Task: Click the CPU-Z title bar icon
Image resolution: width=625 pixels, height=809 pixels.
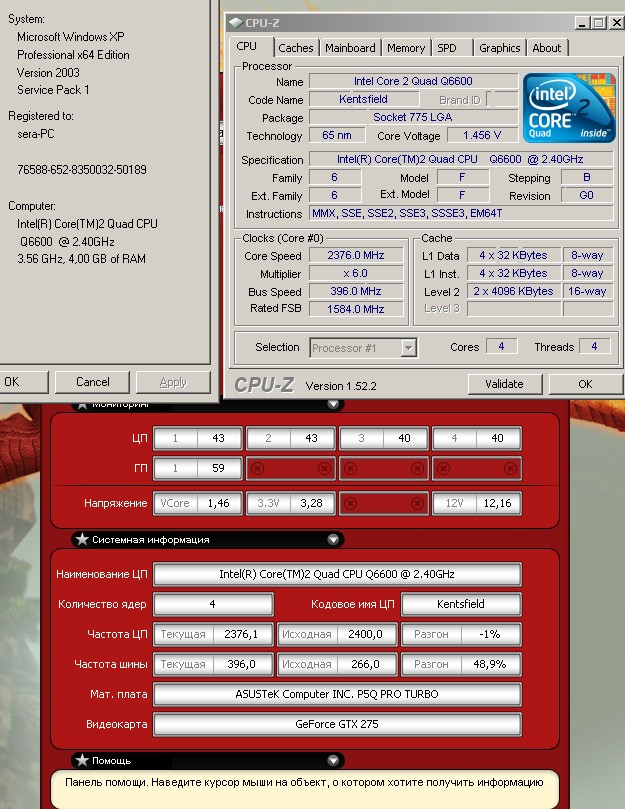Action: (x=236, y=23)
